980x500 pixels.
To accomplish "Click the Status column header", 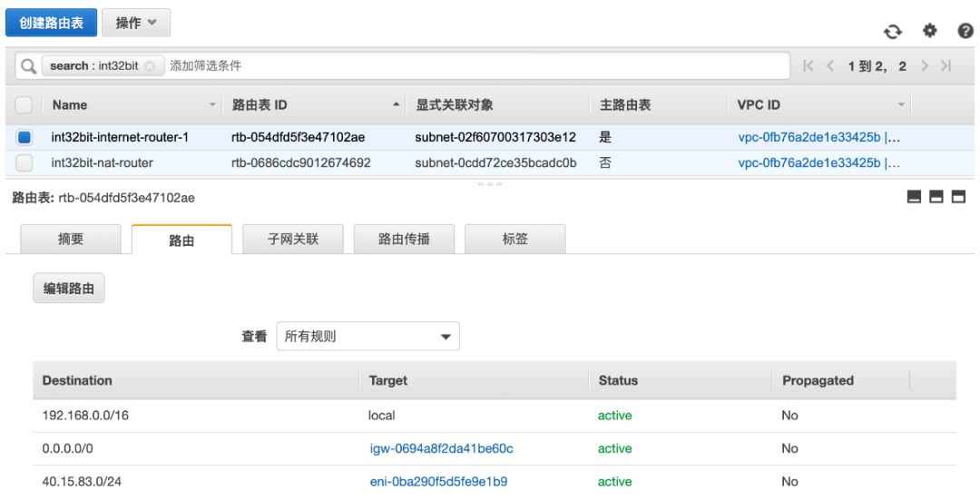I will coord(618,380).
